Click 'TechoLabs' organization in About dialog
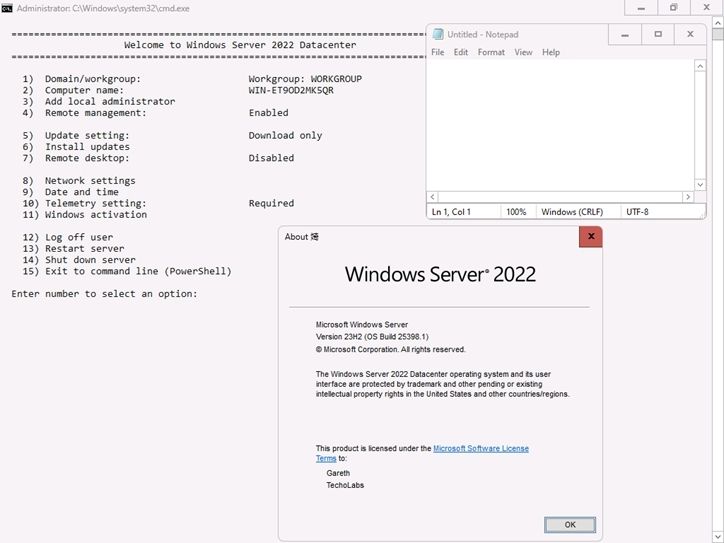The image size is (724, 543). coord(345,485)
